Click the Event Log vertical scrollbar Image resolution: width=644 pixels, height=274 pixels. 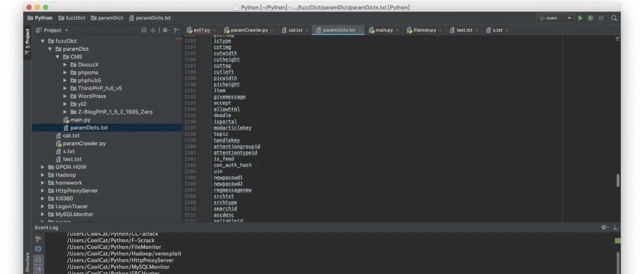pyautogui.click(x=618, y=262)
